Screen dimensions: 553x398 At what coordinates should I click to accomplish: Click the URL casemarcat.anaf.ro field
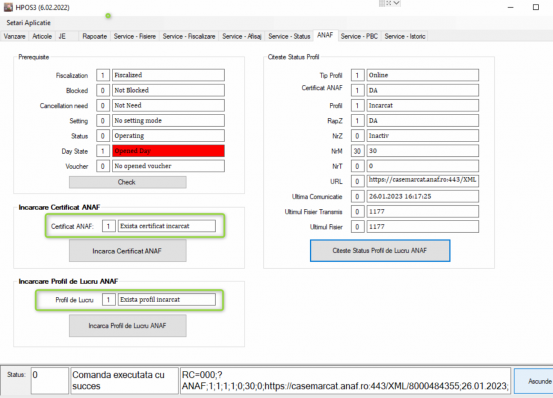point(423,181)
